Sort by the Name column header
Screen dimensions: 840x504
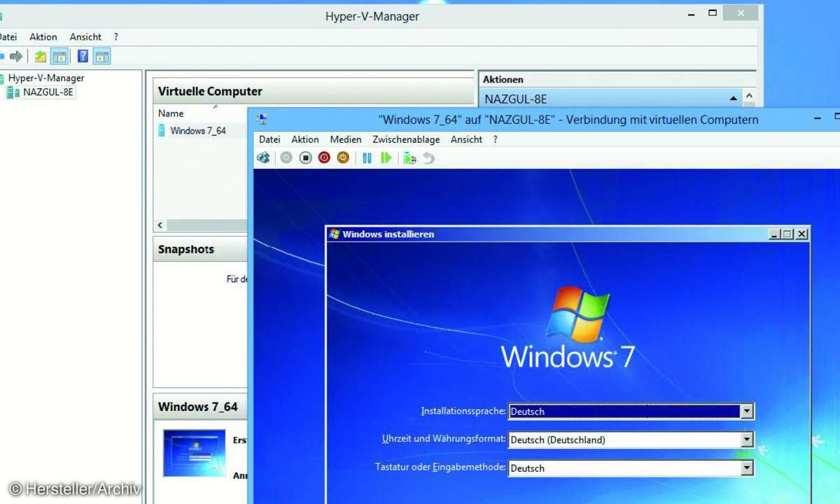(171, 113)
